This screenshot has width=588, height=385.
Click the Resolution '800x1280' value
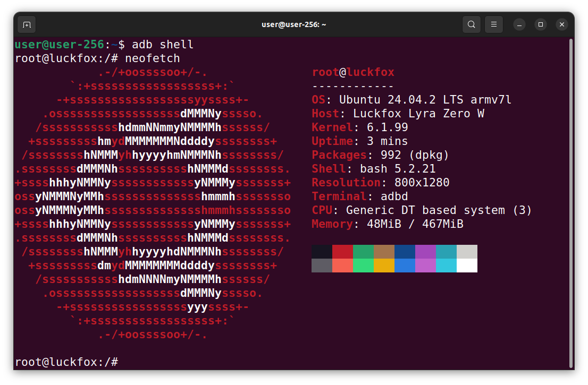click(x=422, y=183)
